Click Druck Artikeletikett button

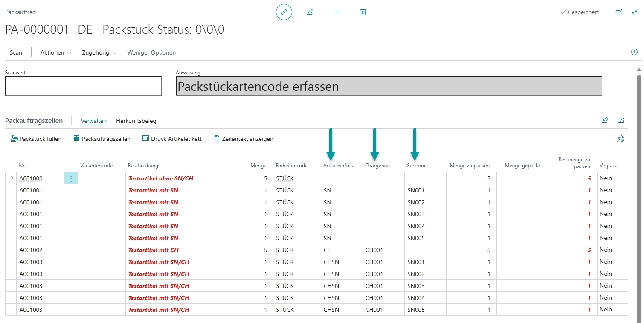(172, 139)
